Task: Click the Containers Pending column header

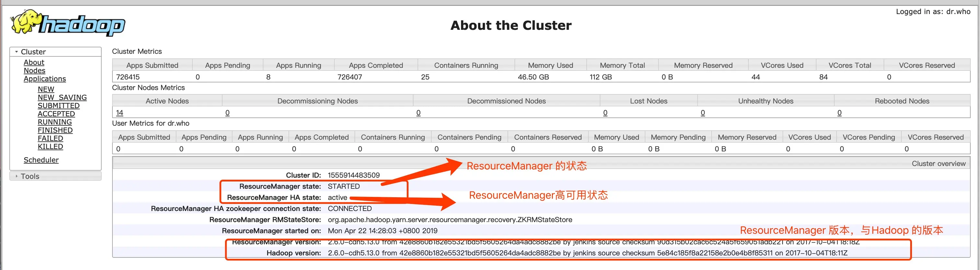Action: click(x=470, y=137)
